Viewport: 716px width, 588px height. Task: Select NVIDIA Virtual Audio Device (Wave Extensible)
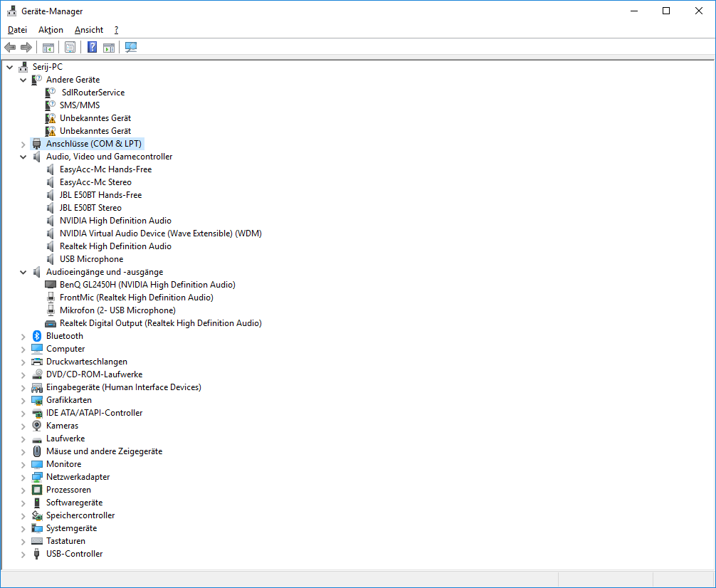pos(160,233)
